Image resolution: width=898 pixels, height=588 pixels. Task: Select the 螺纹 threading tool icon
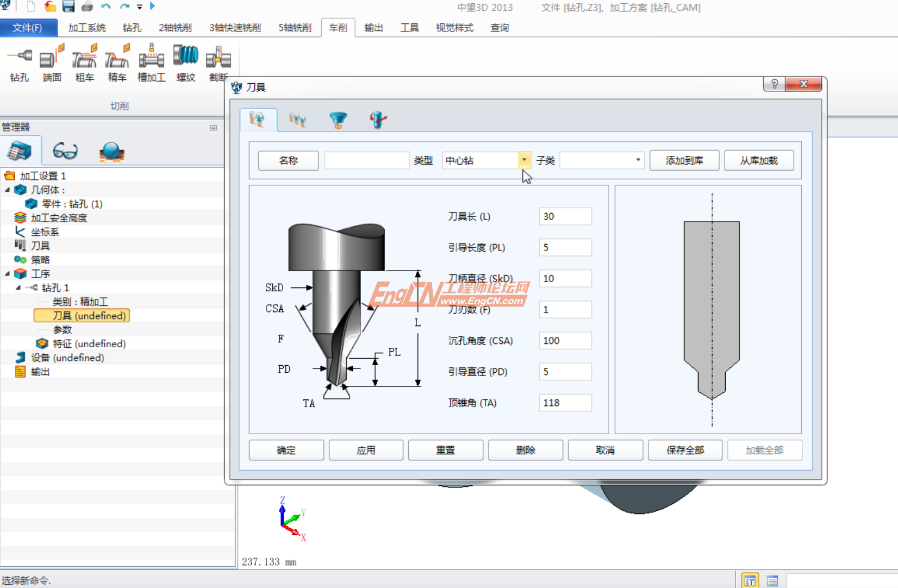(185, 62)
